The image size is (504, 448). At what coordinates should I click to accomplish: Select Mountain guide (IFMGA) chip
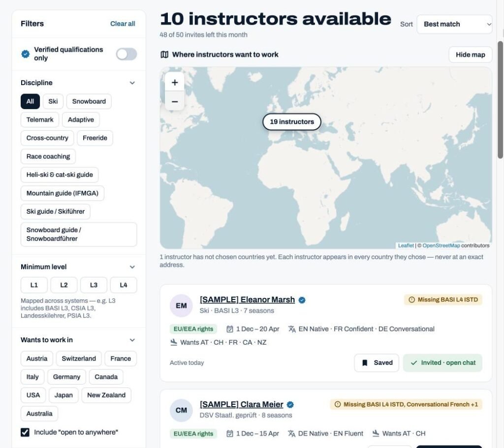point(63,193)
